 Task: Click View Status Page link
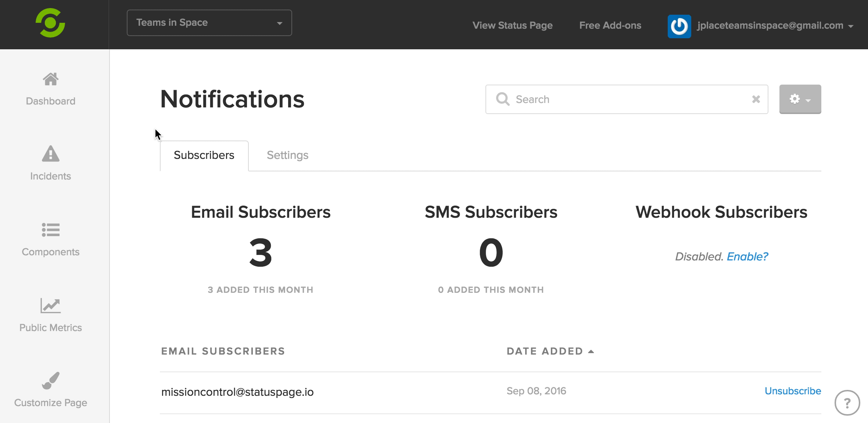coord(512,25)
